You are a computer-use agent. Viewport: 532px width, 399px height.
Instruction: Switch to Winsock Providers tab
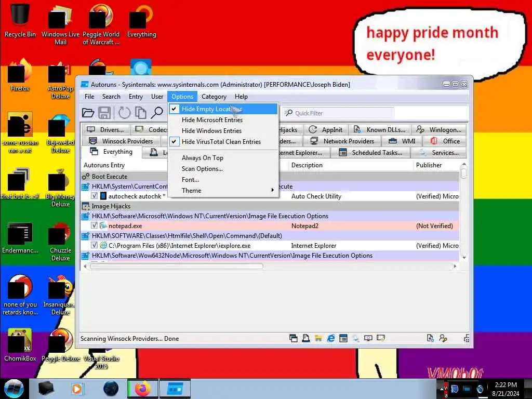[x=122, y=141]
